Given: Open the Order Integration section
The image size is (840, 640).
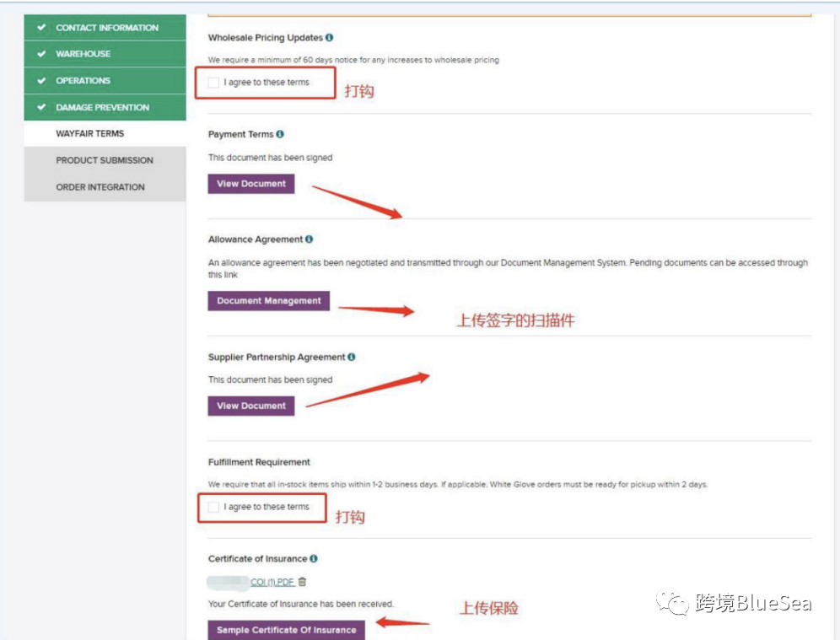Looking at the screenshot, I should click(x=105, y=187).
